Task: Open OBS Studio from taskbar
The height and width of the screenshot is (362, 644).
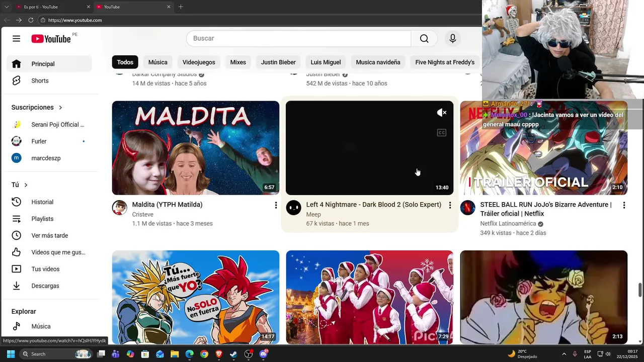Action: pos(249,354)
